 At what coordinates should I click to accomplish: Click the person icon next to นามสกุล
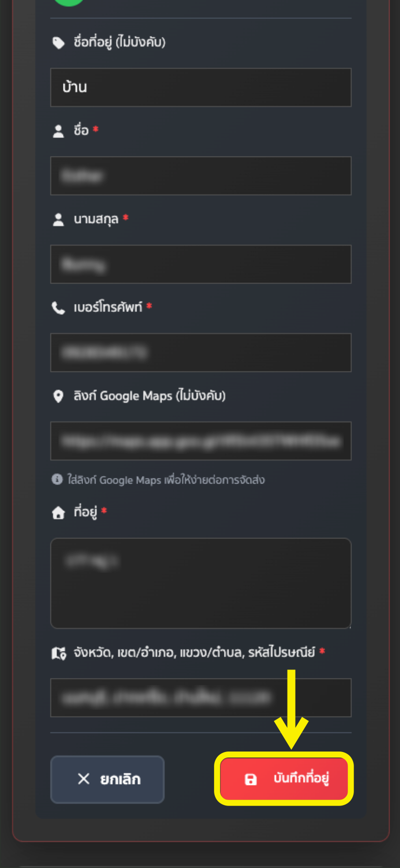pyautogui.click(x=58, y=219)
